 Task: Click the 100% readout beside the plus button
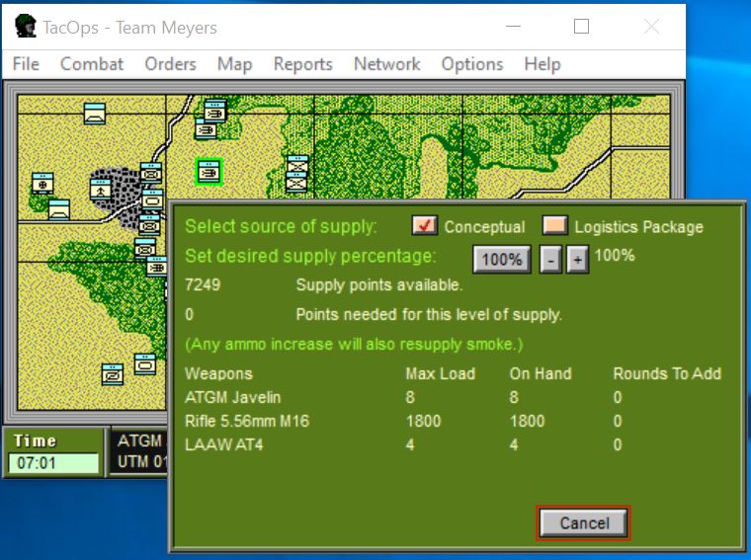tap(615, 255)
